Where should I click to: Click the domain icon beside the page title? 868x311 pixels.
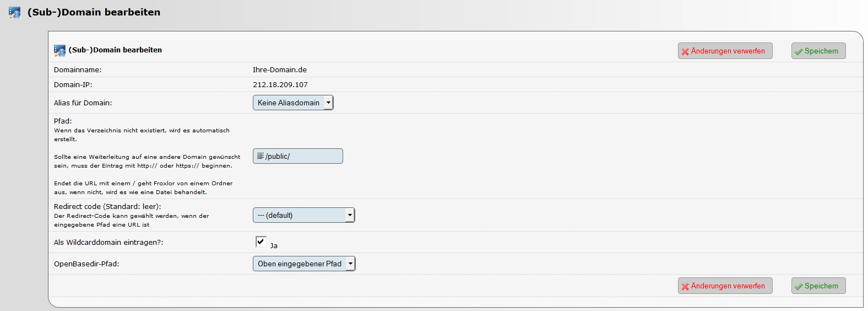coord(15,13)
